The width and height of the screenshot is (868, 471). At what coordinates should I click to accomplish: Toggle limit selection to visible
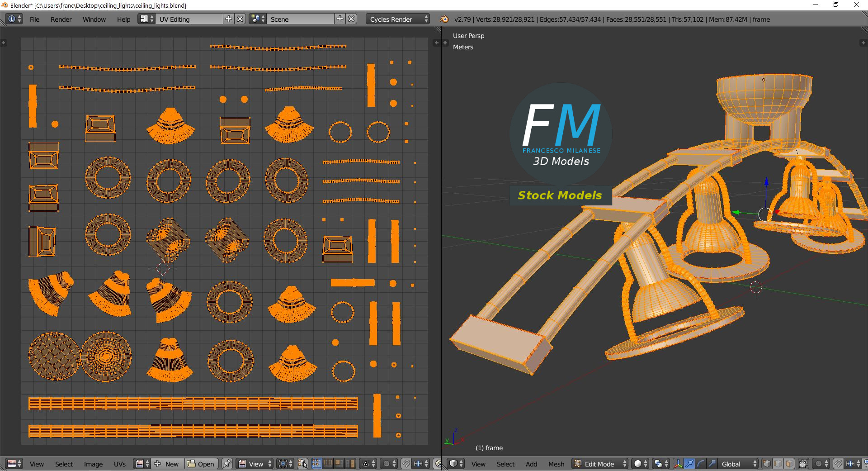(x=803, y=464)
